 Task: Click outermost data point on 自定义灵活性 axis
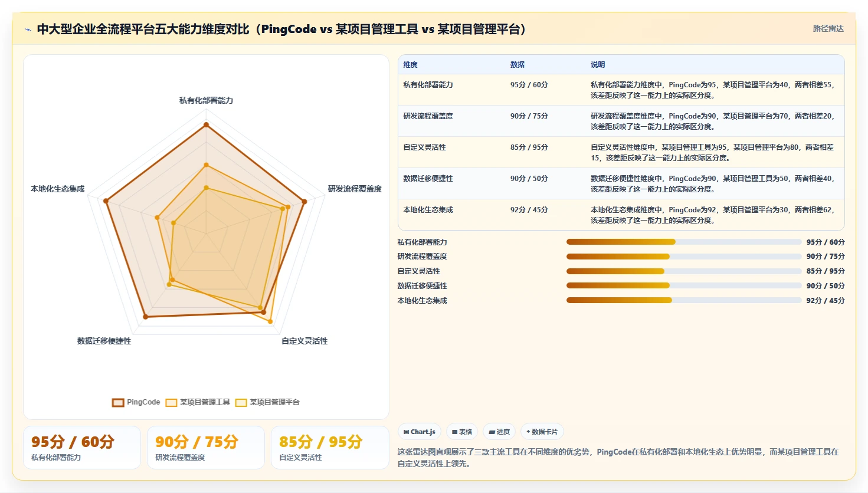click(x=270, y=322)
